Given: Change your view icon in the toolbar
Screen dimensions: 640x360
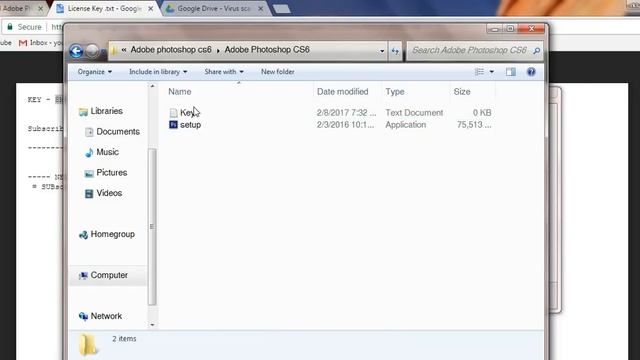Looking at the screenshot, I should pos(479,72).
